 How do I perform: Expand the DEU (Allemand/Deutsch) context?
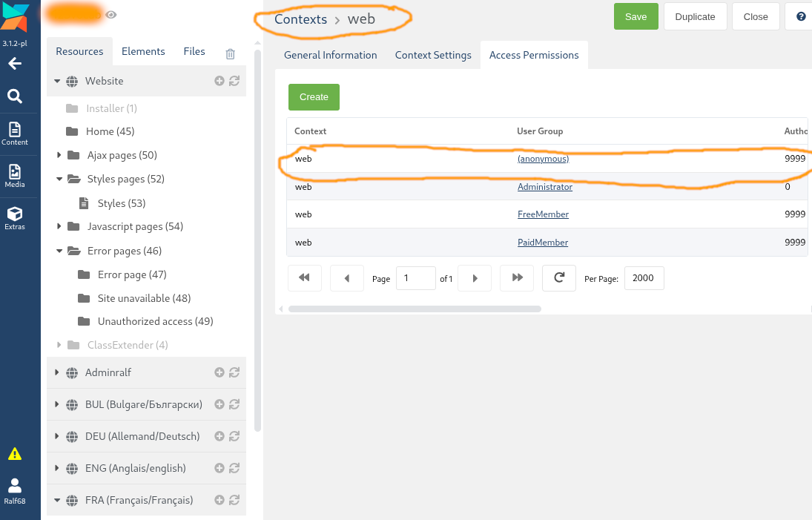[x=57, y=436]
